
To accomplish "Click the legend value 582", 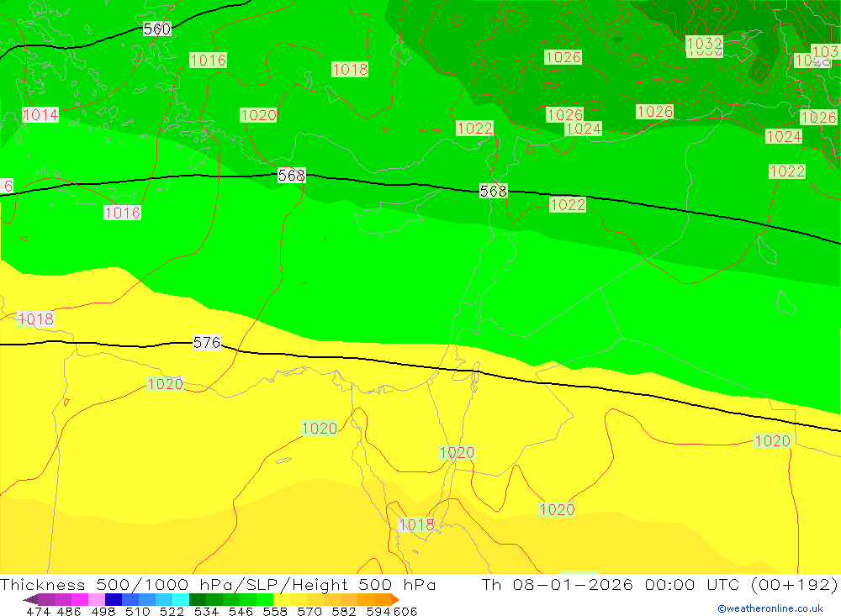I will [344, 611].
